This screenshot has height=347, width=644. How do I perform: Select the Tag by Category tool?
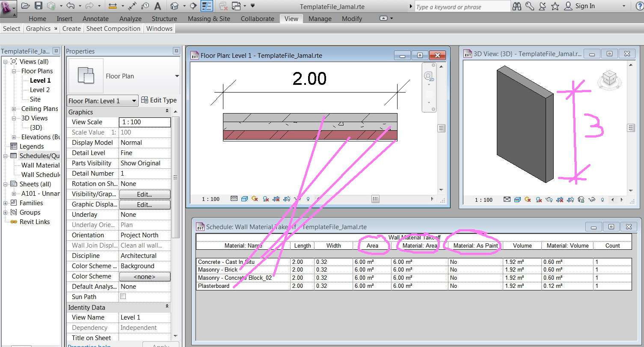[145, 6]
